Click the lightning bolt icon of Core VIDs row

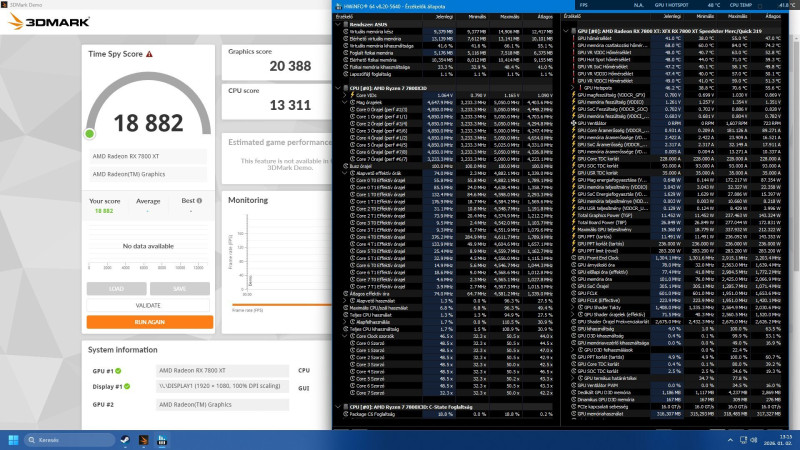tap(352, 95)
